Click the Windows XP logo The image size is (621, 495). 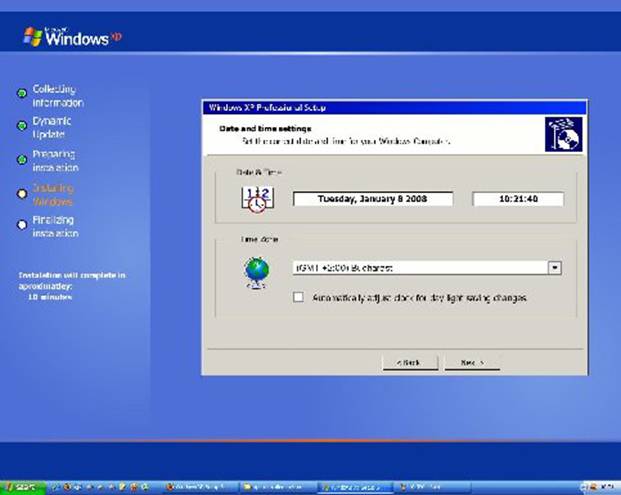coord(72,37)
